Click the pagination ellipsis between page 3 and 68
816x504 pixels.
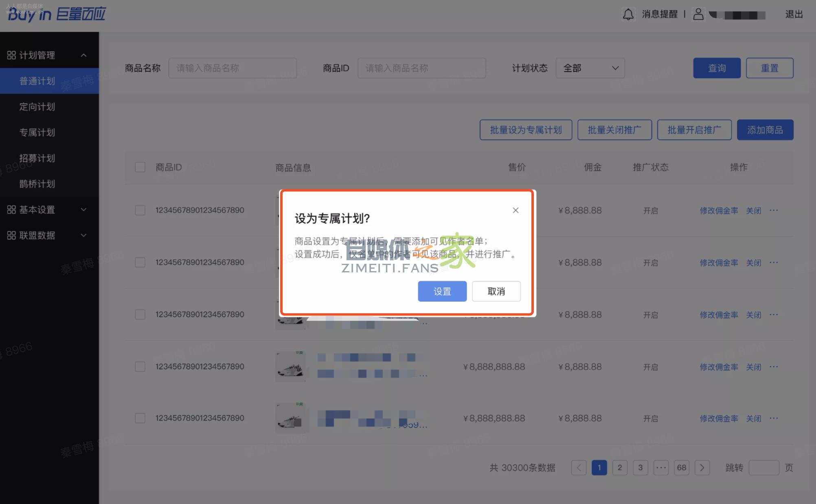coord(661,467)
